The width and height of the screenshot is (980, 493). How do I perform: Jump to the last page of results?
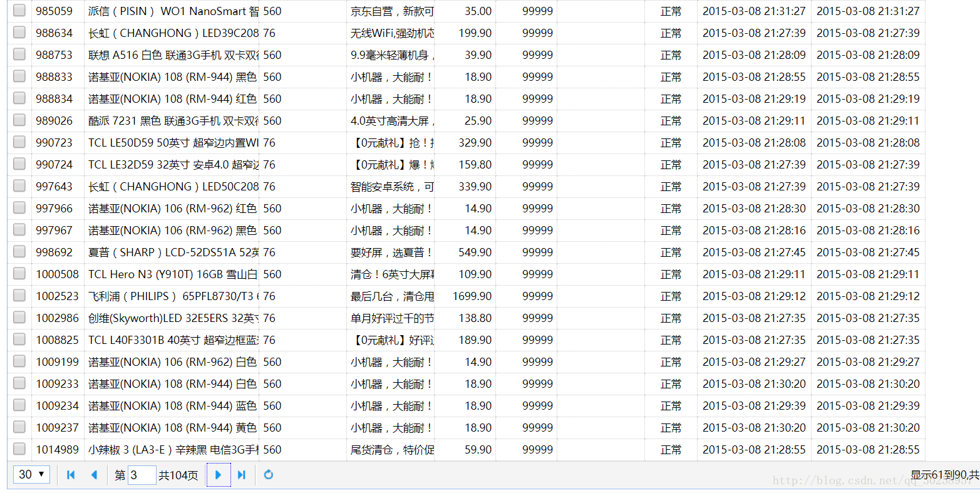pos(242,475)
